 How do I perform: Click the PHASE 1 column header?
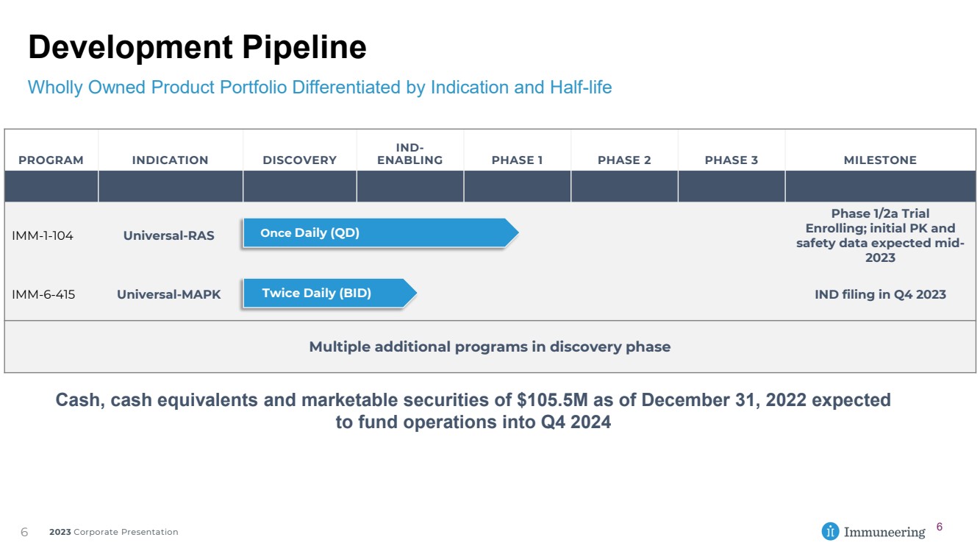(x=517, y=160)
